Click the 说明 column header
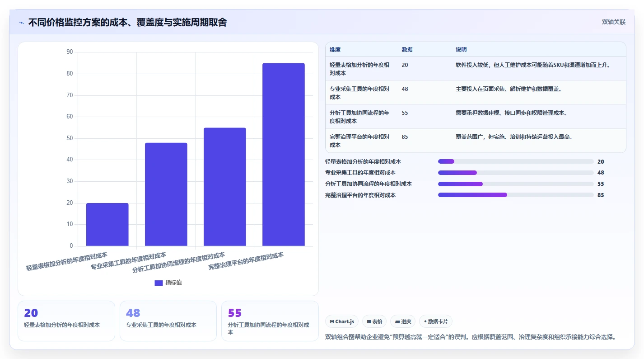 (x=461, y=50)
